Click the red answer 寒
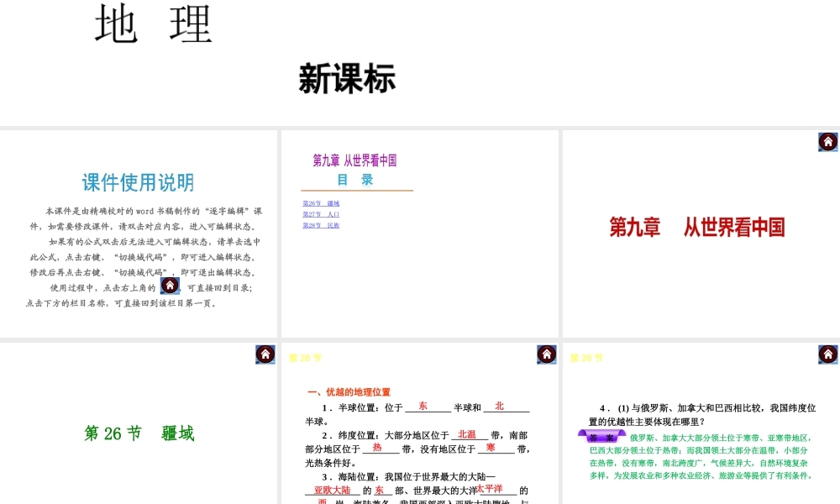Viewport: 840px width, 504px height. pos(491,447)
